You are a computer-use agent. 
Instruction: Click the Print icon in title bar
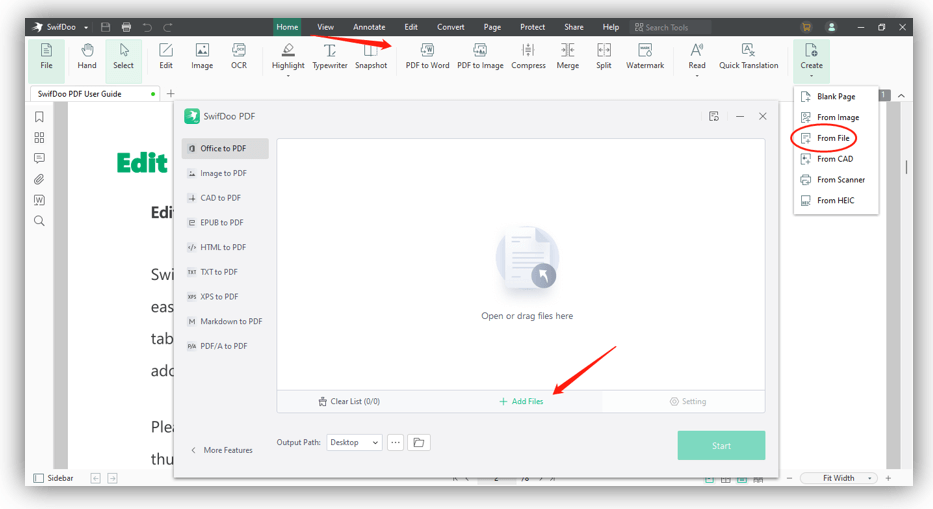[x=126, y=27]
